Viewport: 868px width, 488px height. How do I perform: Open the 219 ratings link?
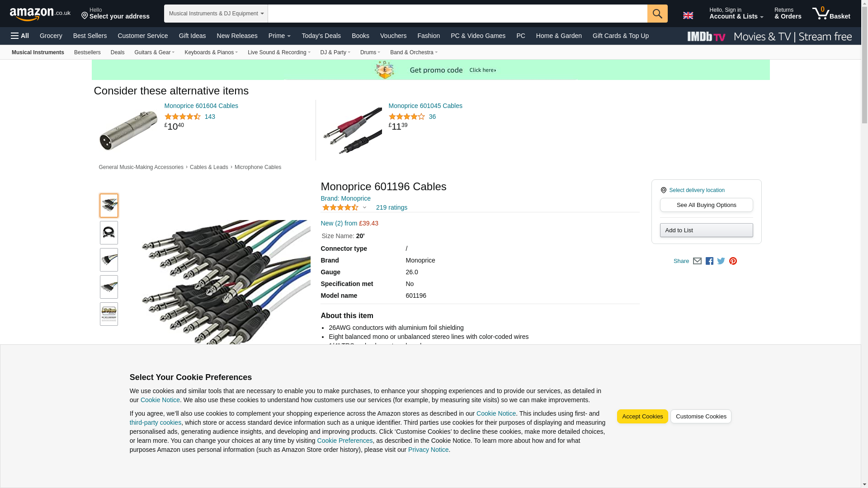392,208
